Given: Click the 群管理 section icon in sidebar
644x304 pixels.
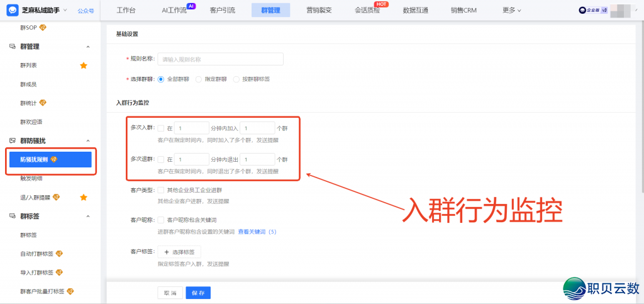Looking at the screenshot, I should [x=13, y=47].
